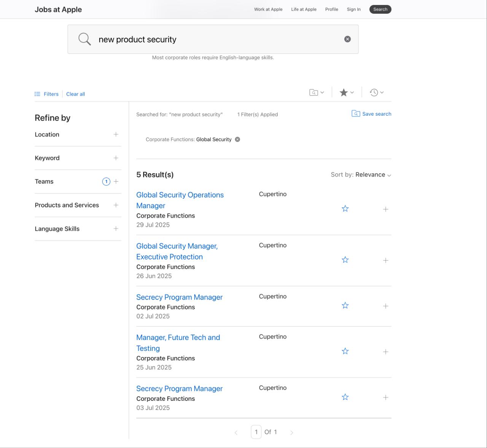Click the magnifying glass search icon
487x448 pixels.
84,39
